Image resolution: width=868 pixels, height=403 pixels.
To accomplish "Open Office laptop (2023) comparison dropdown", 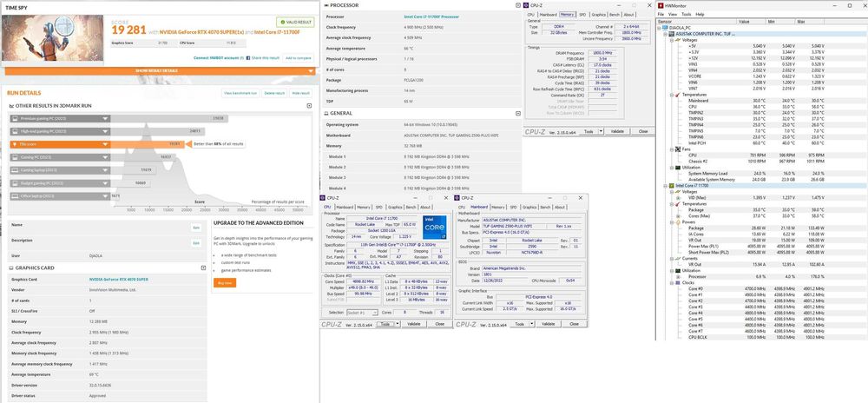I will [x=105, y=196].
